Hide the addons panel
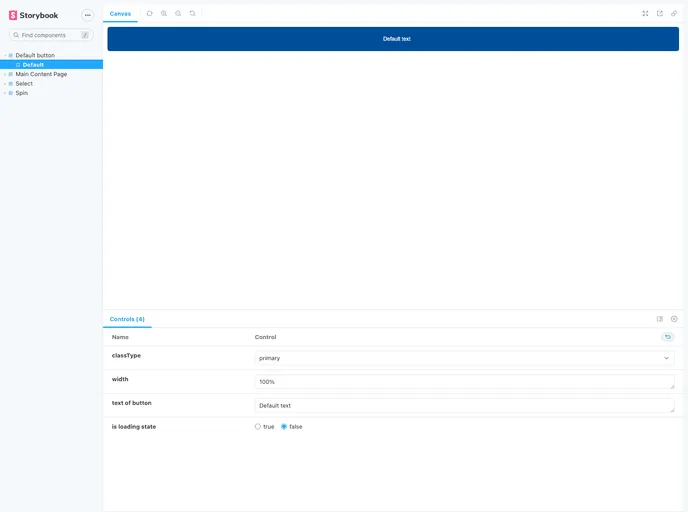688x512 pixels. click(x=674, y=319)
